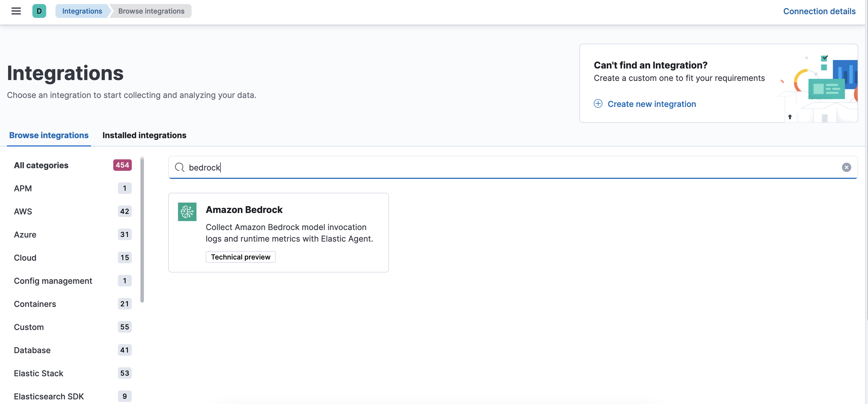
Task: Click the Database category count badge
Action: tap(124, 350)
